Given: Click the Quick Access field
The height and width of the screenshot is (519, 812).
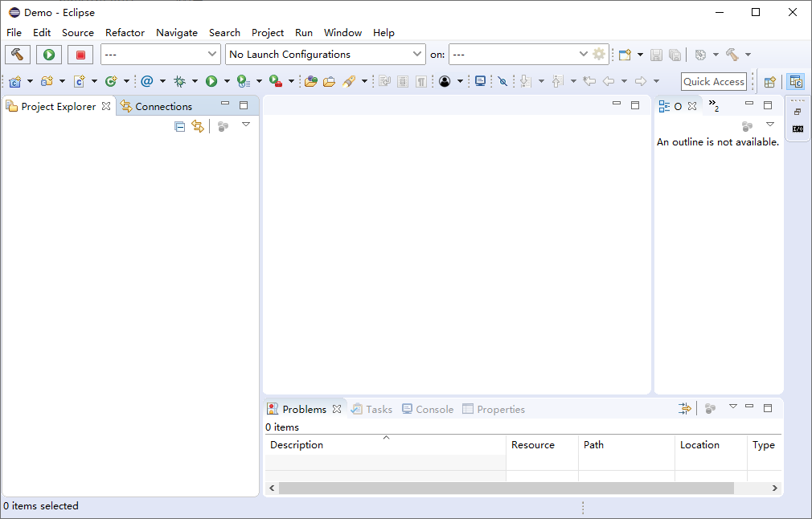Looking at the screenshot, I should [x=713, y=81].
